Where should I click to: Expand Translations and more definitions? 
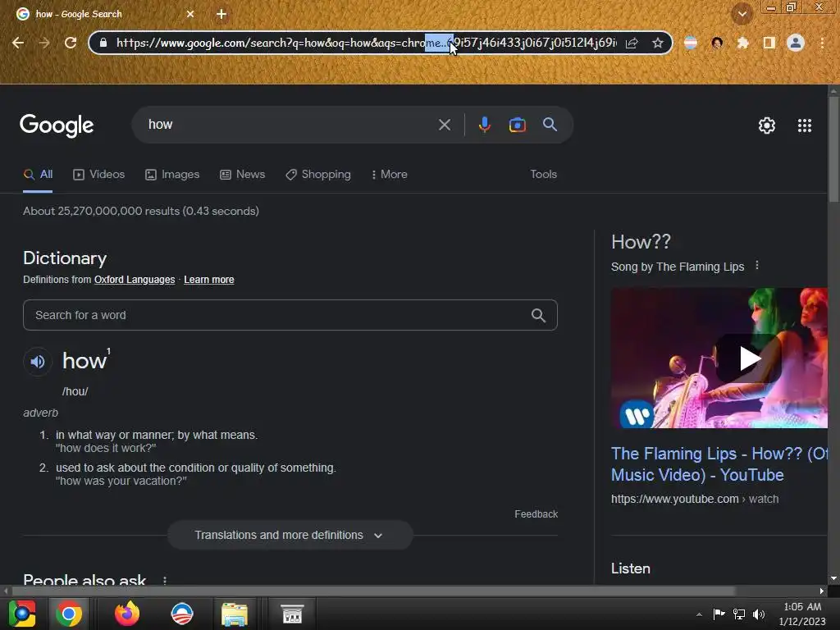pos(290,535)
